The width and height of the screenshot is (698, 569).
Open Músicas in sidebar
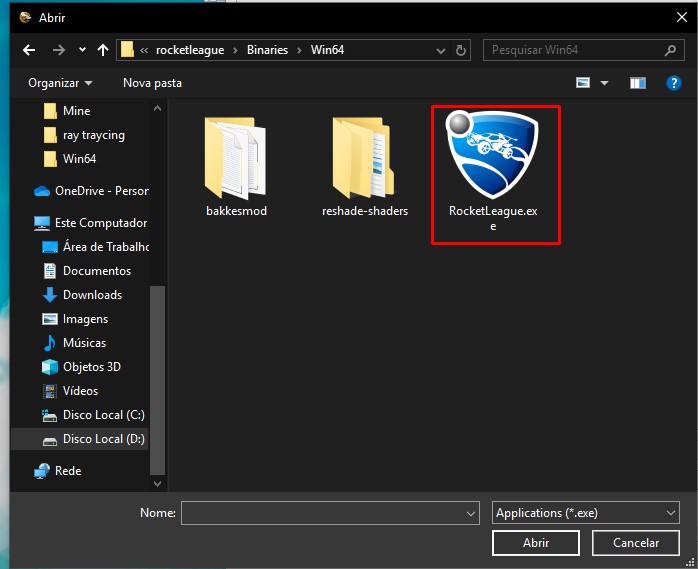coord(74,343)
